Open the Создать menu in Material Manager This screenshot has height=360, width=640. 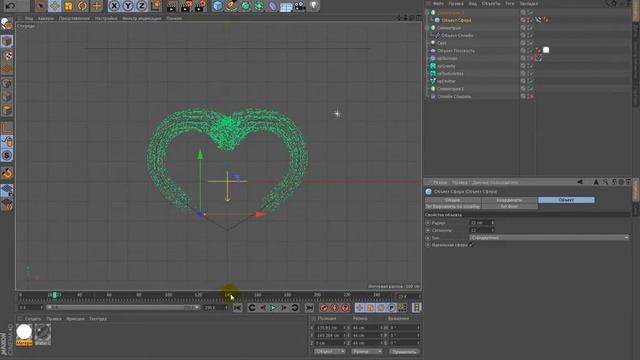point(33,319)
